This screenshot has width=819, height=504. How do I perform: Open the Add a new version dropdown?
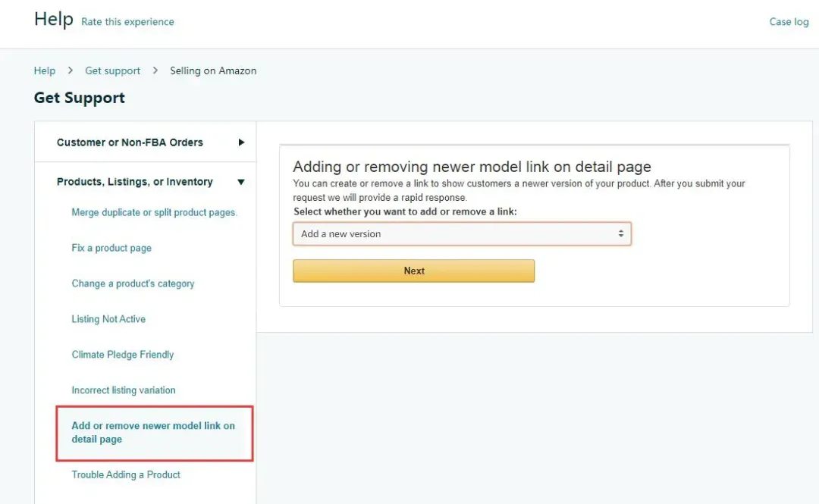pyautogui.click(x=462, y=234)
